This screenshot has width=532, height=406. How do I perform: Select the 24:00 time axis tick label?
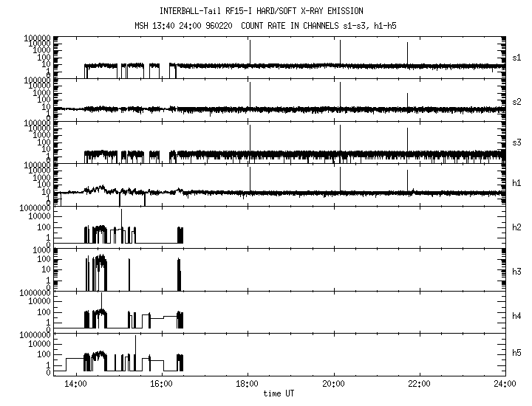[x=504, y=385]
